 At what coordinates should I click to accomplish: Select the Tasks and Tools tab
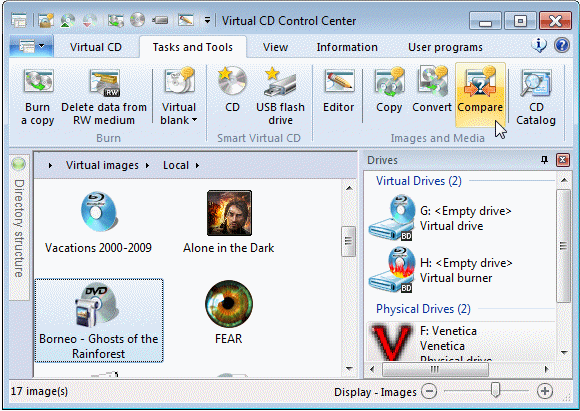point(193,47)
